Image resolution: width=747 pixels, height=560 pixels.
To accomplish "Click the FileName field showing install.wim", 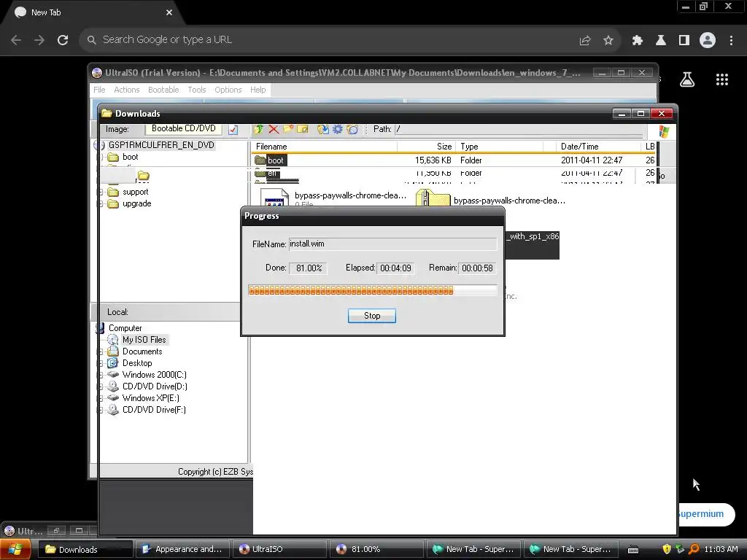I will pos(392,244).
